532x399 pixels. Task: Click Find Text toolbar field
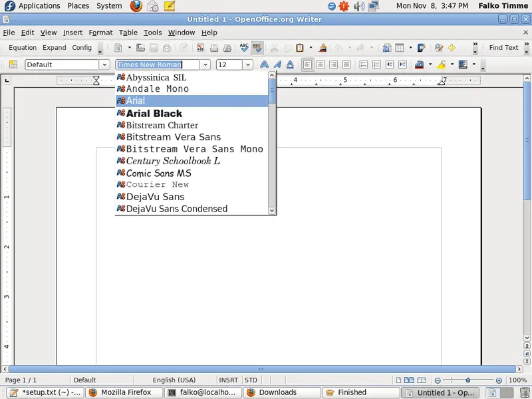click(x=503, y=47)
